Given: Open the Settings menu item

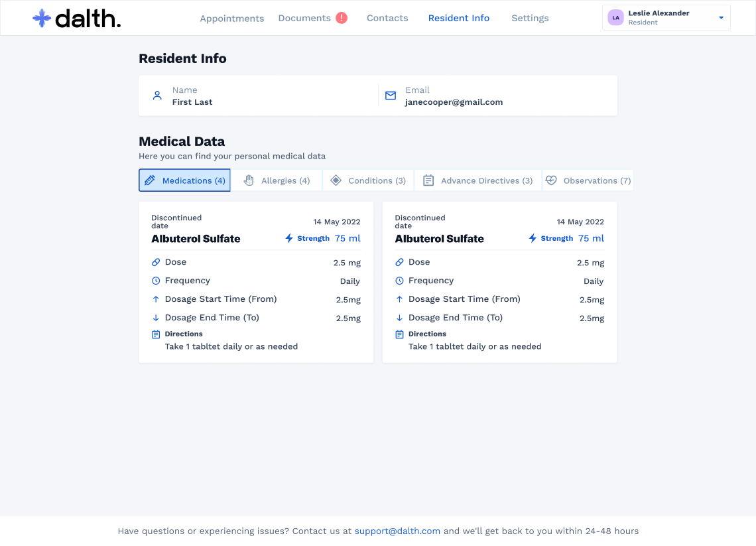Looking at the screenshot, I should [x=530, y=19].
